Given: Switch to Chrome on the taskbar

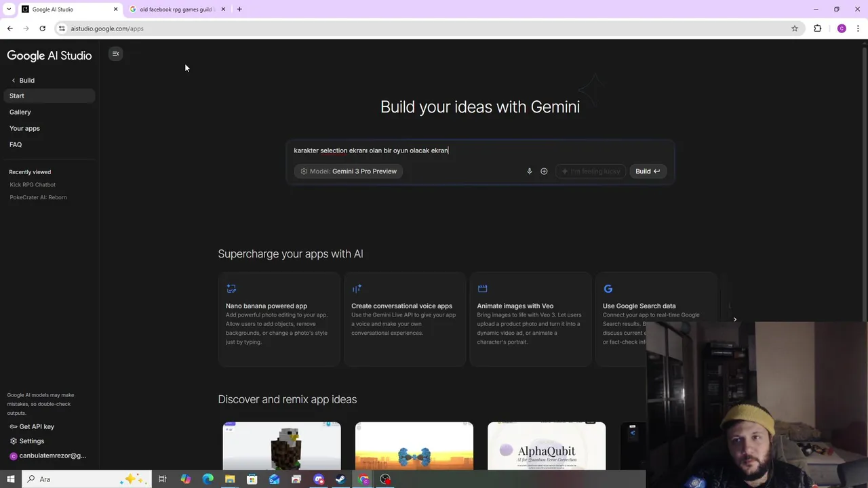Looking at the screenshot, I should (363, 479).
